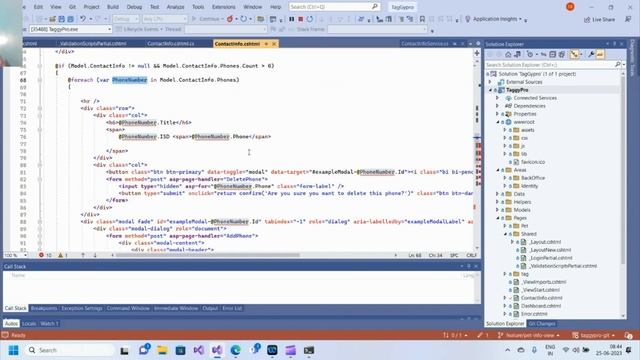Switch to the Git Changes tab
The height and width of the screenshot is (360, 640).
542,324
